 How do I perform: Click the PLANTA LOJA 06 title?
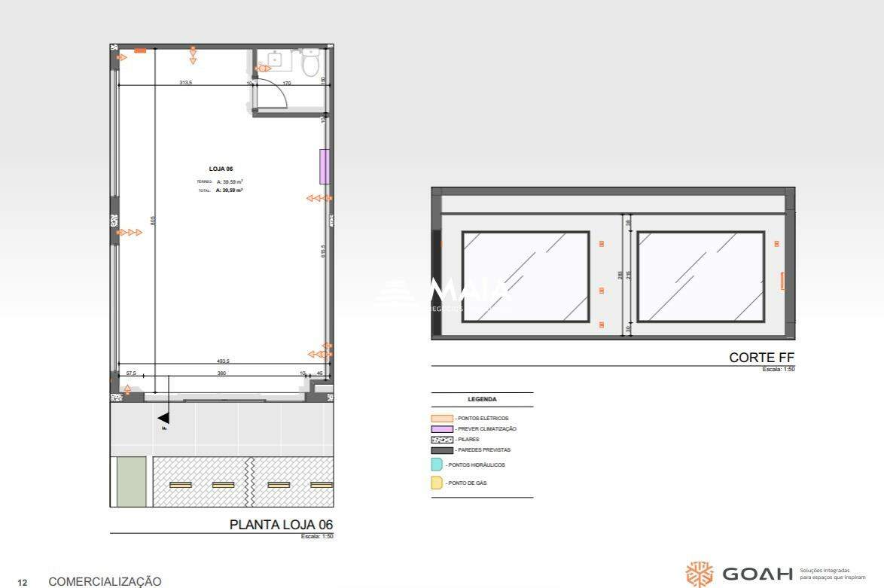point(282,524)
